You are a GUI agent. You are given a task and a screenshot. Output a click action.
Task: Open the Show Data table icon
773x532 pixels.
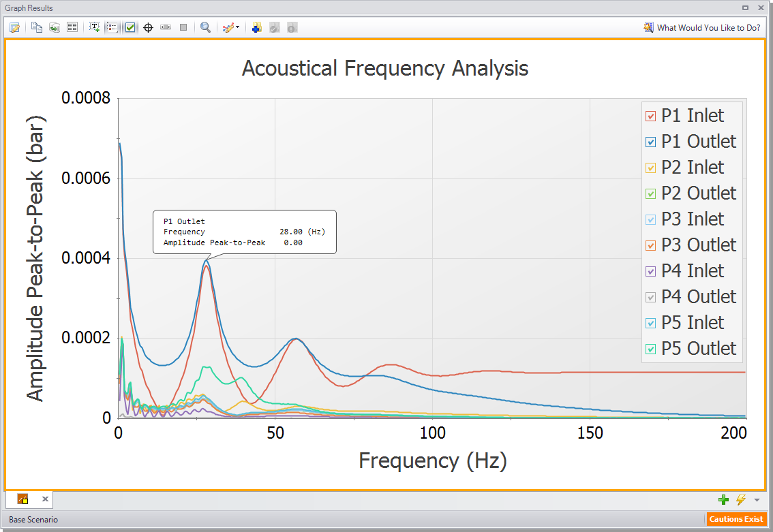72,27
